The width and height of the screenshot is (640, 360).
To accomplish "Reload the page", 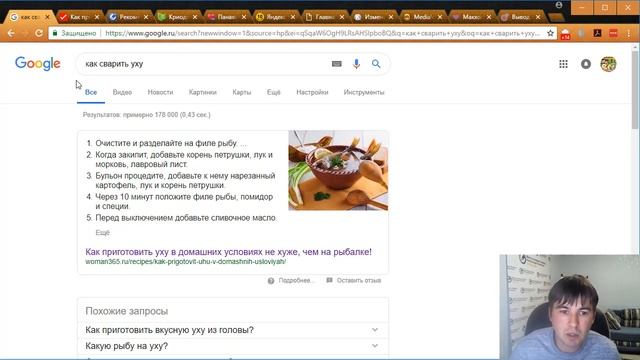I will coord(39,33).
